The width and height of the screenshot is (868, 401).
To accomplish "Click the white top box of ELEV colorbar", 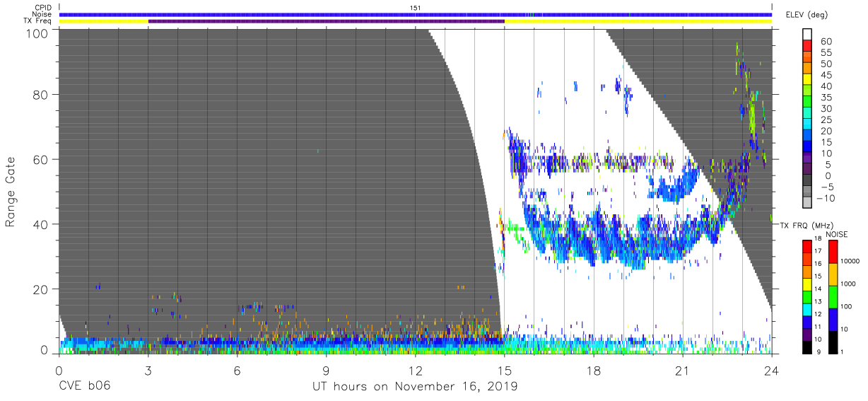I will pyautogui.click(x=808, y=35).
